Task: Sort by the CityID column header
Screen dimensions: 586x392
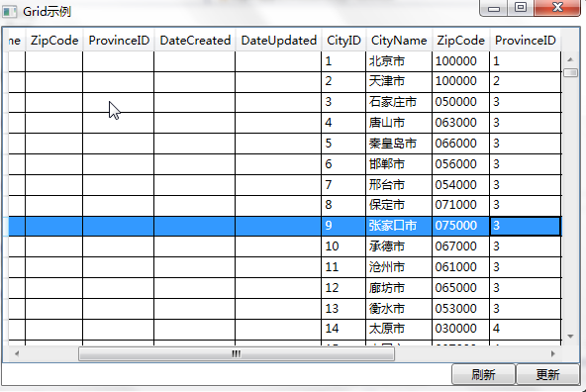Action: 343,41
